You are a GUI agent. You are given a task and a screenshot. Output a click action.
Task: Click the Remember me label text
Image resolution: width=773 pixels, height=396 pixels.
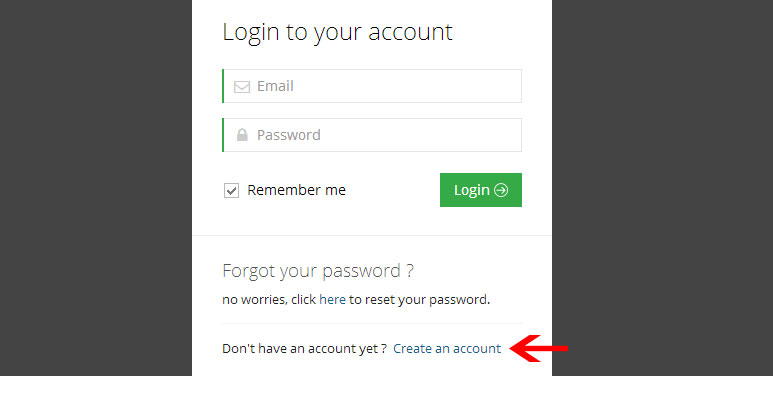pyautogui.click(x=296, y=190)
